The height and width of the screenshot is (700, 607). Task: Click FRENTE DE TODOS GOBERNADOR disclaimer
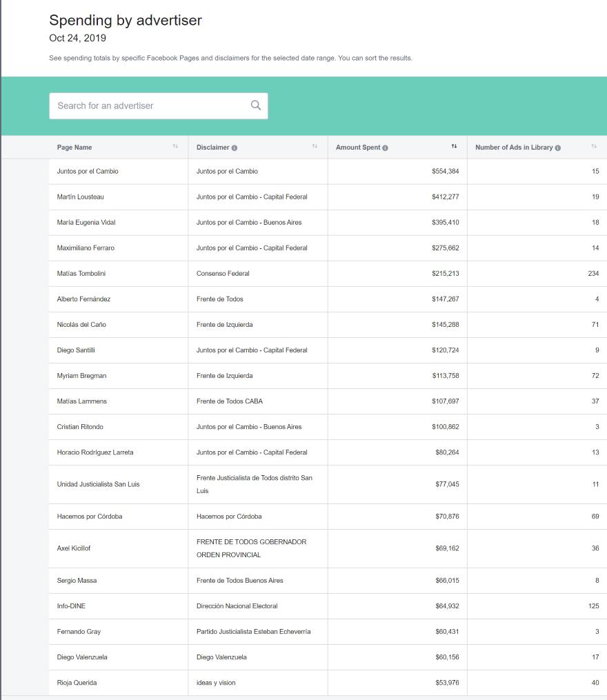(x=252, y=548)
